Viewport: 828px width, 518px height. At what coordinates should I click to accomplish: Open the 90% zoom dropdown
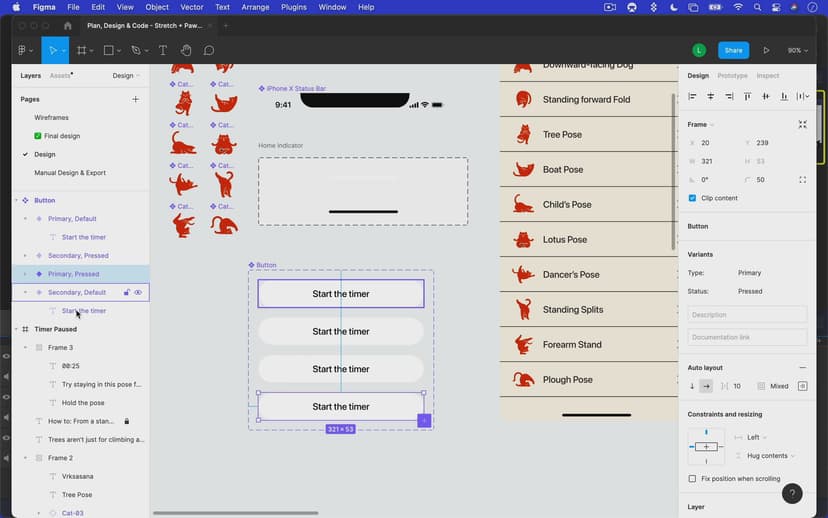(x=797, y=50)
